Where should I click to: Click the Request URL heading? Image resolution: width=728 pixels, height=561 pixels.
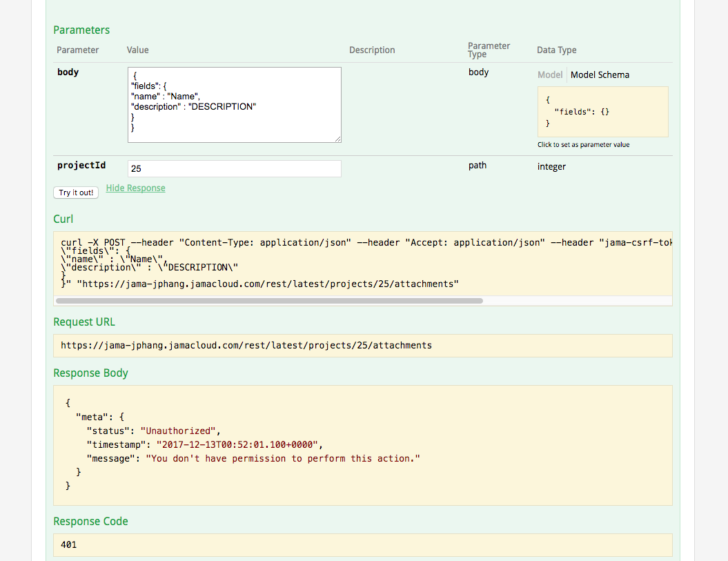click(x=84, y=322)
